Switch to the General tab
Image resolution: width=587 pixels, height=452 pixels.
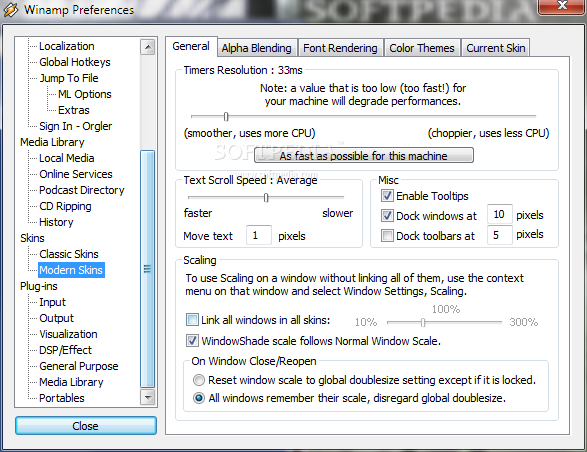point(191,46)
